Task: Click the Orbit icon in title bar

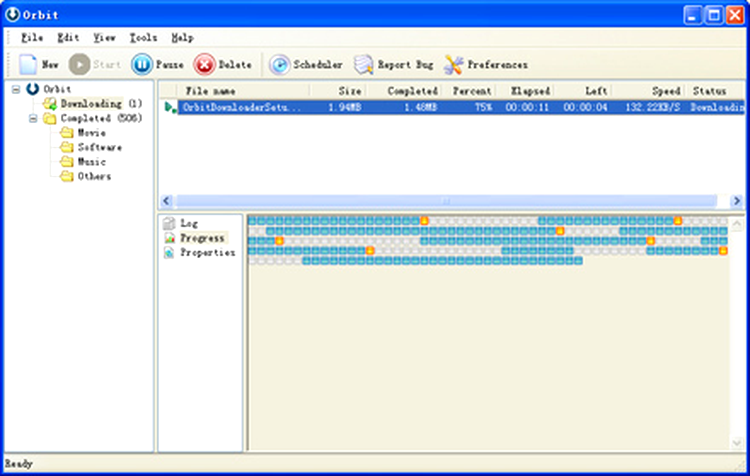Action: pos(12,14)
